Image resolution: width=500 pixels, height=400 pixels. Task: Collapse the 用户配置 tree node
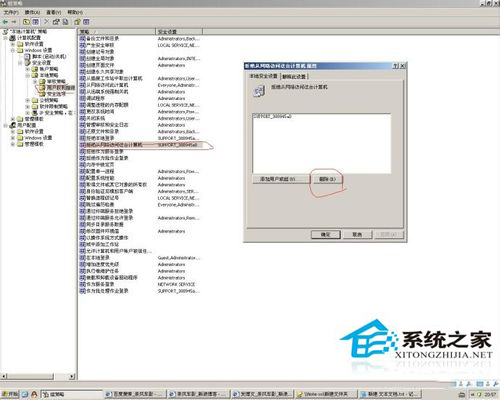pos(6,125)
